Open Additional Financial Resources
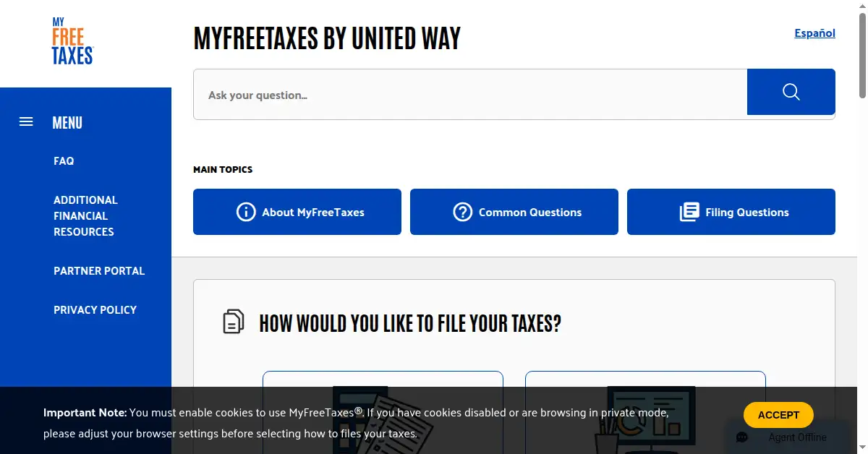This screenshot has height=454, width=868. click(x=85, y=215)
